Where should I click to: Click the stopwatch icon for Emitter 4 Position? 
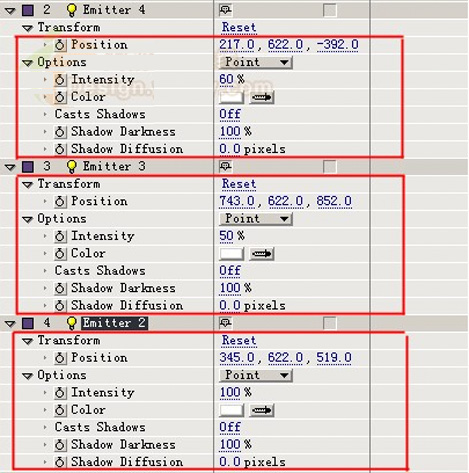tap(60, 45)
